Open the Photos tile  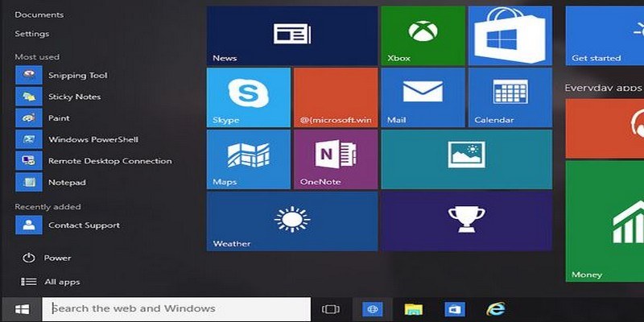click(x=466, y=159)
